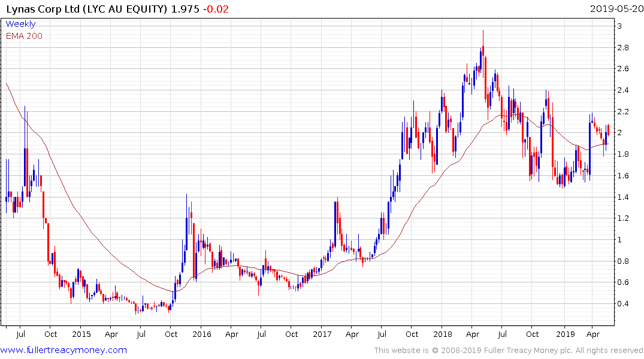Select the y-axis value 0.4
Image resolution: width=644 pixels, height=359 pixels.
[623, 303]
